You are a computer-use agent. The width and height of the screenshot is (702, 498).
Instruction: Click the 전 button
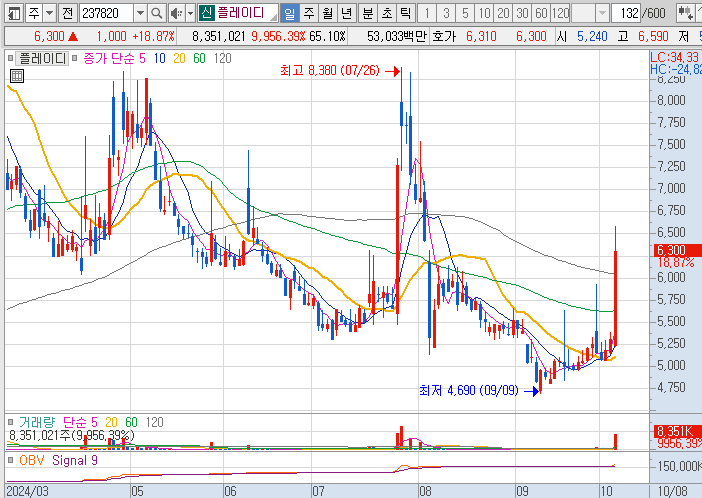(x=68, y=13)
